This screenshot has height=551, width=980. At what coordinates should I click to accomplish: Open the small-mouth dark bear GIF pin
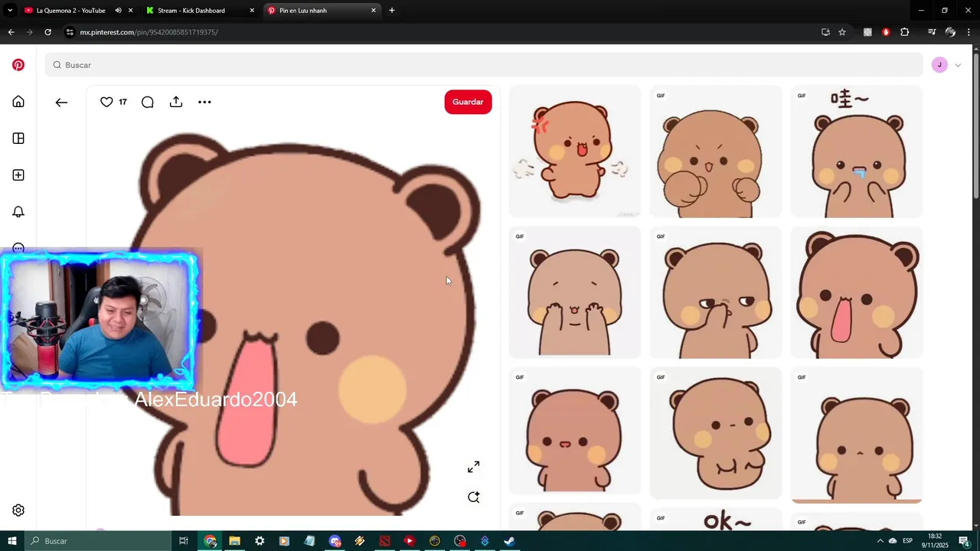574,431
